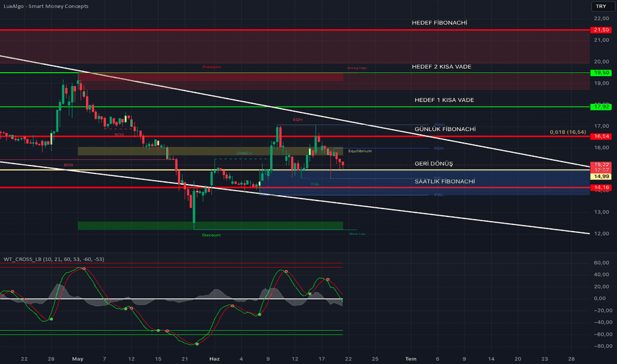Select the WT_CROSS_LB indicator title
The width and height of the screenshot is (617, 364).
[x=54, y=259]
